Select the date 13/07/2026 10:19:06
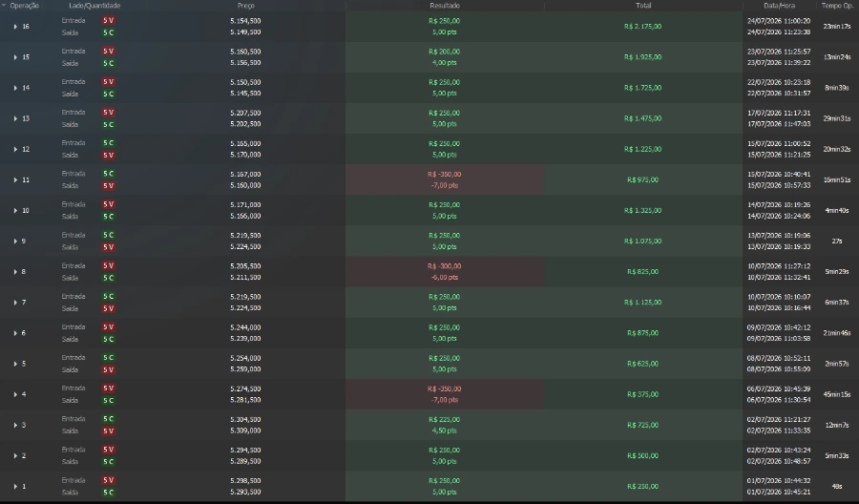The image size is (859, 504). click(779, 236)
